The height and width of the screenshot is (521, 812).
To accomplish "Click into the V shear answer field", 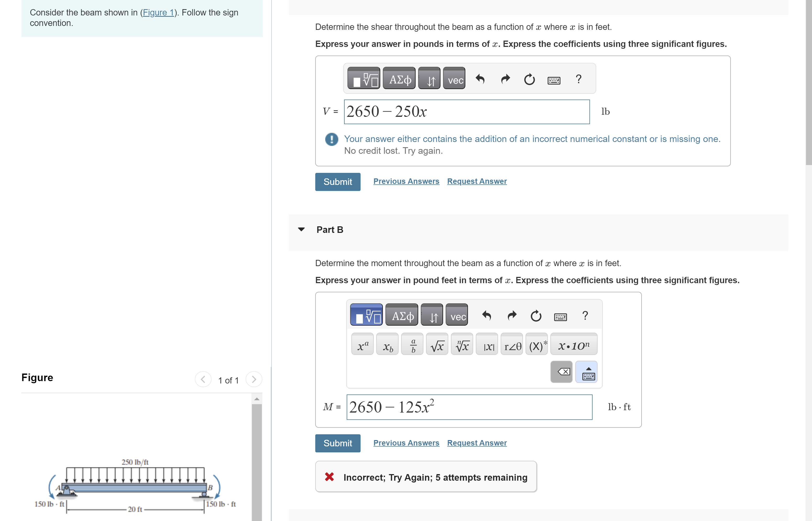I will click(467, 112).
